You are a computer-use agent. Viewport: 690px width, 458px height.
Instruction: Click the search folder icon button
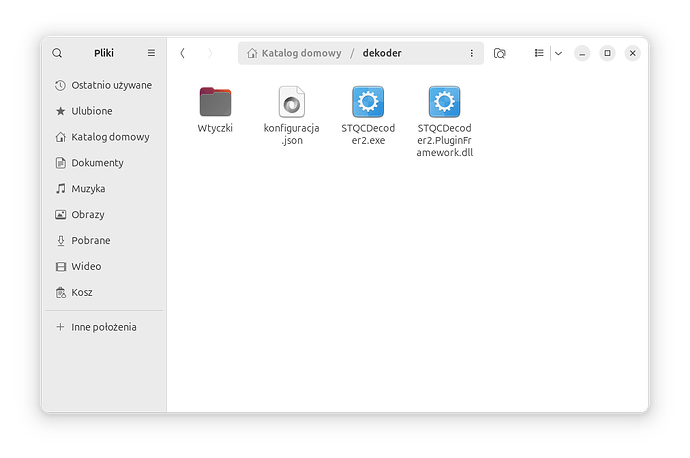click(500, 53)
